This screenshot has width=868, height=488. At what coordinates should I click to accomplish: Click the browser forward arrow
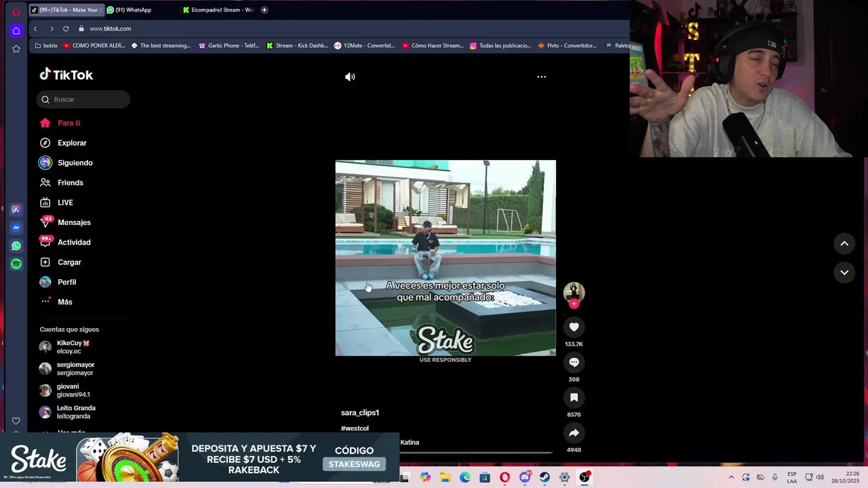click(52, 28)
